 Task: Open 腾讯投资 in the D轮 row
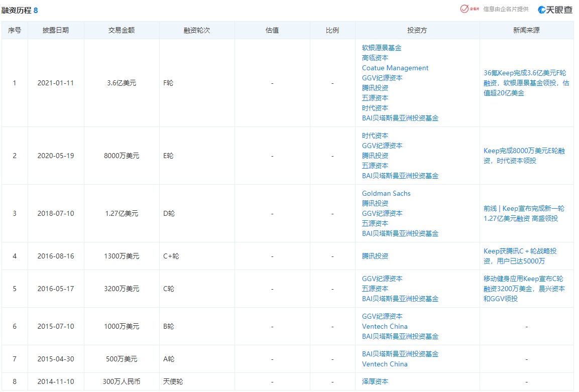pyautogui.click(x=375, y=203)
